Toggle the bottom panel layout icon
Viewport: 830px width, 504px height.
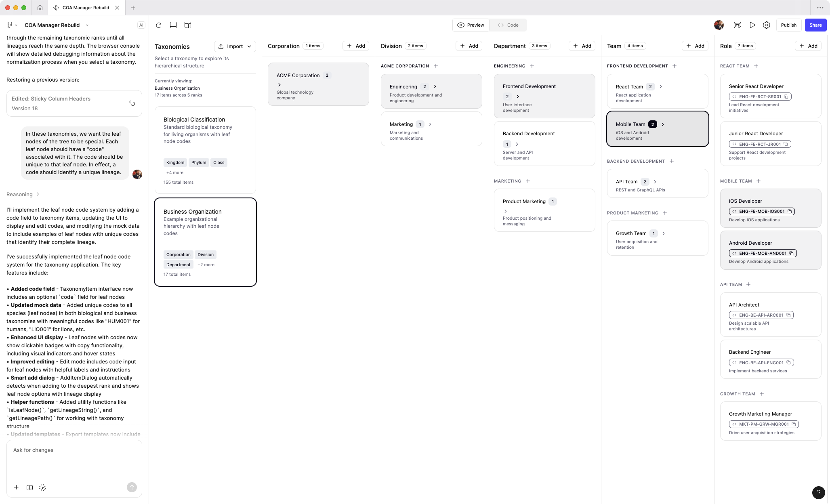(x=173, y=25)
